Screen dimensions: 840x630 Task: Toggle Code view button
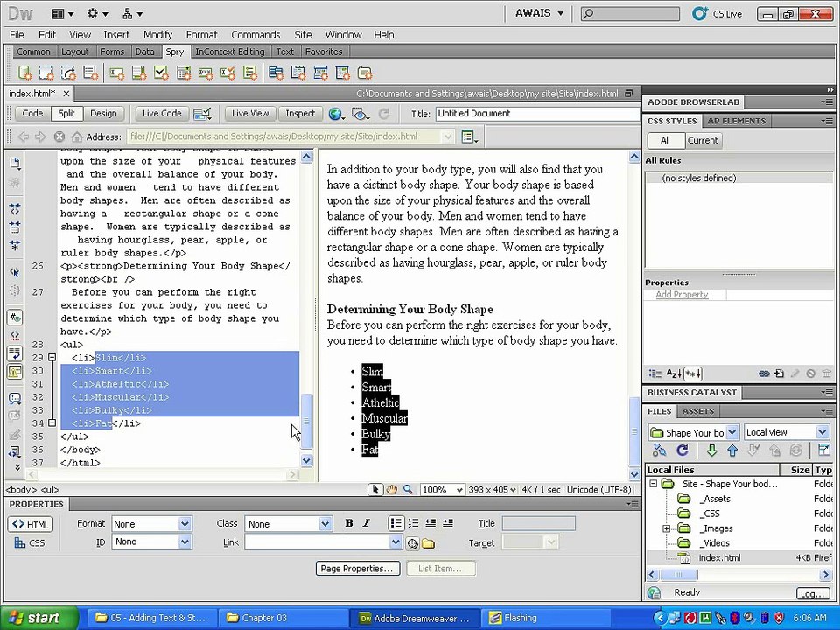click(x=32, y=114)
